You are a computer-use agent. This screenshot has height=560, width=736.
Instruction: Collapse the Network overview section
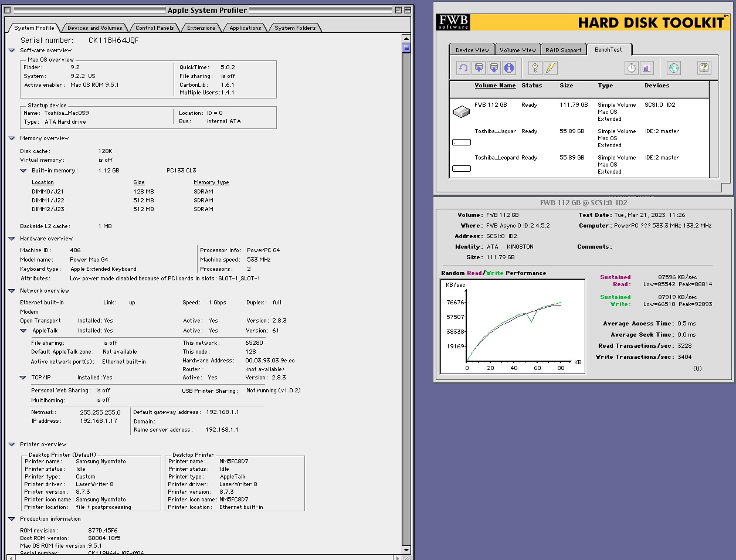point(12,291)
